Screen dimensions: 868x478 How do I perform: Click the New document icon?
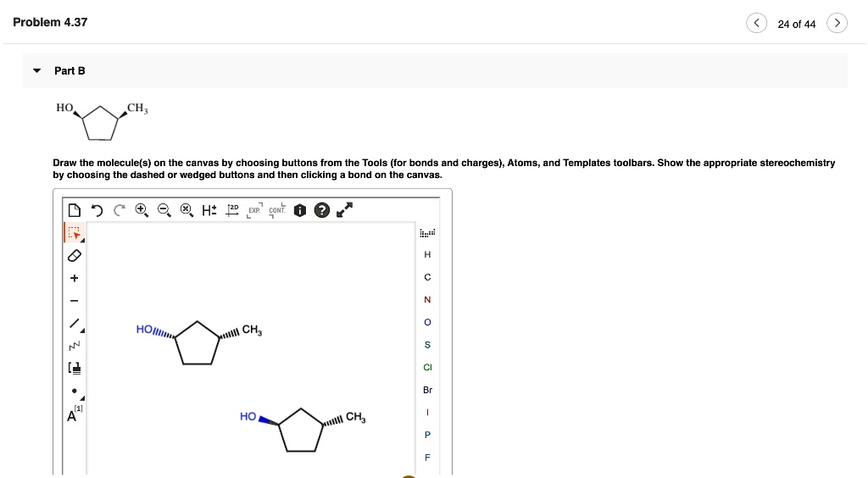[75, 210]
